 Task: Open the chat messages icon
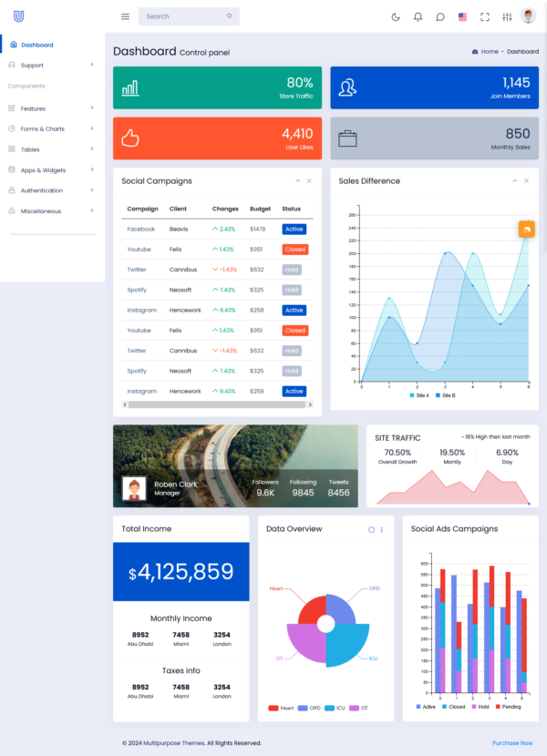[x=439, y=17]
